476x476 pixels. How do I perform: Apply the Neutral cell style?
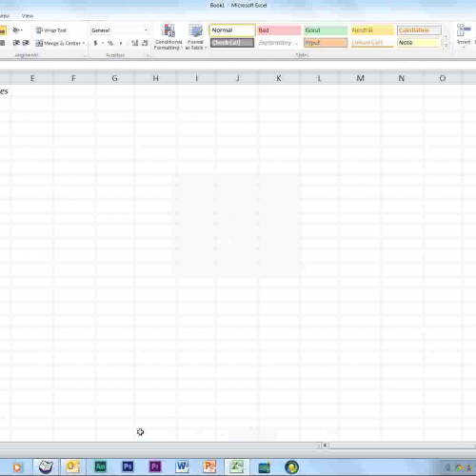point(372,30)
